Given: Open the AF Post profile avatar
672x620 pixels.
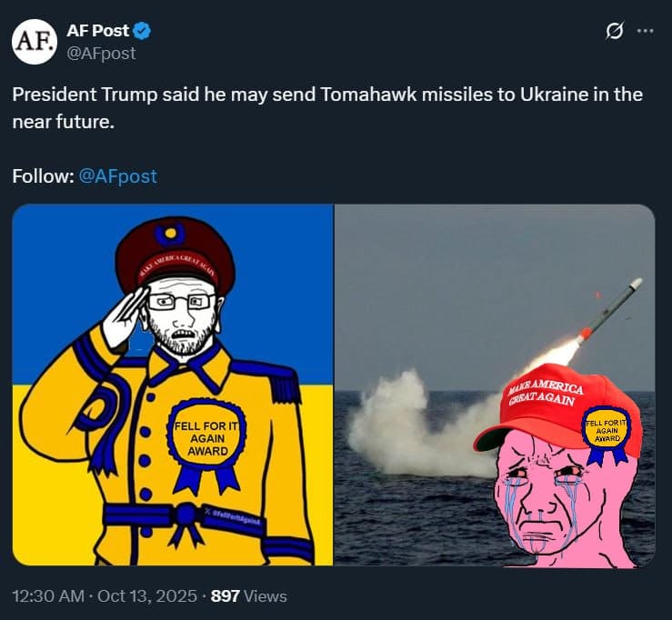Looking at the screenshot, I should click(35, 42).
